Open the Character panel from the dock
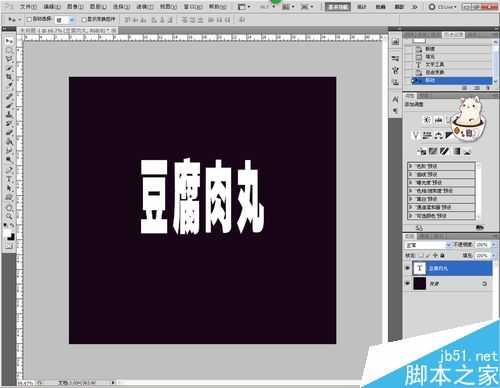Screen dimensions: 500x388 pos(396,99)
